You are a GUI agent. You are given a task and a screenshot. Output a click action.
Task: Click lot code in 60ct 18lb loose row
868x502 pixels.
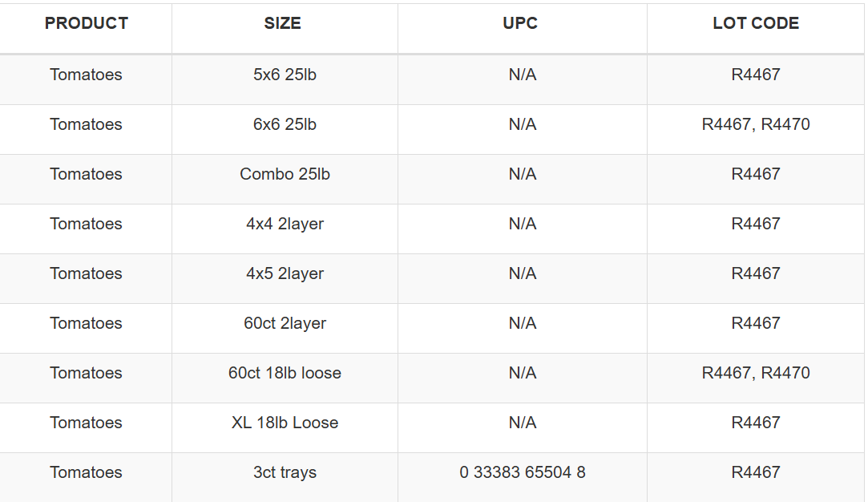tap(756, 374)
